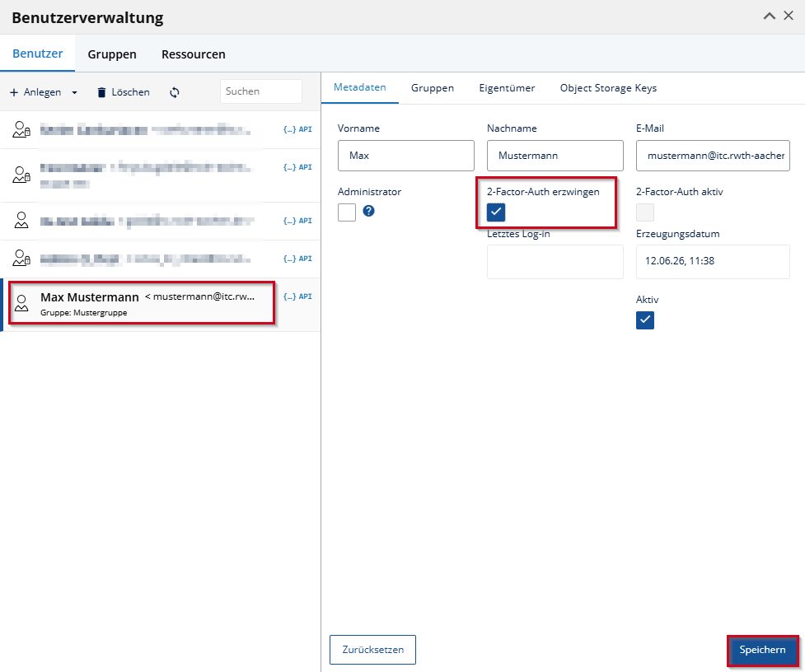Click the trash icon for Löschen

point(101,92)
